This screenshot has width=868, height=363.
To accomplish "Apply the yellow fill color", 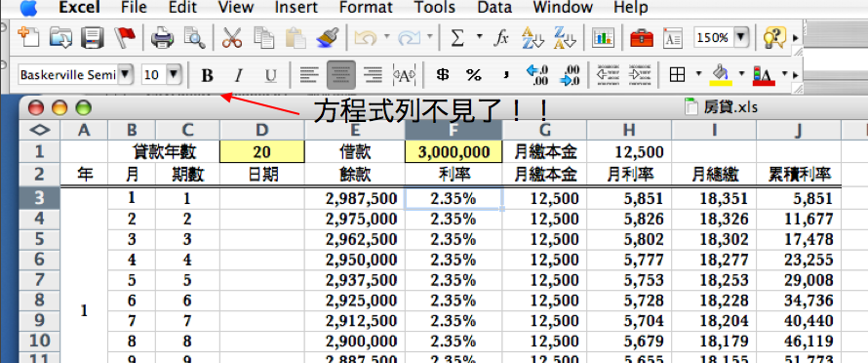I will tap(721, 74).
